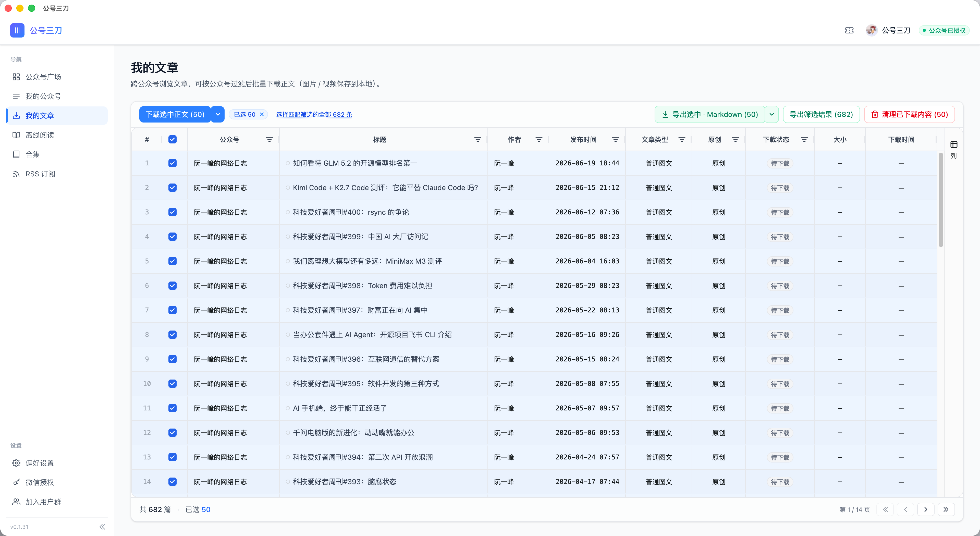
Task: Go to the first page of results
Action: (x=885, y=509)
